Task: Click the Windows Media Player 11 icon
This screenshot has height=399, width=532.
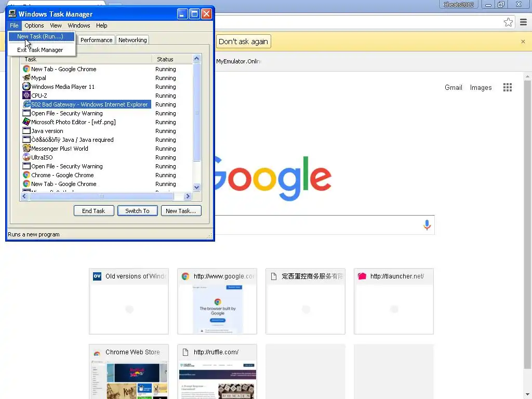Action: [26, 87]
